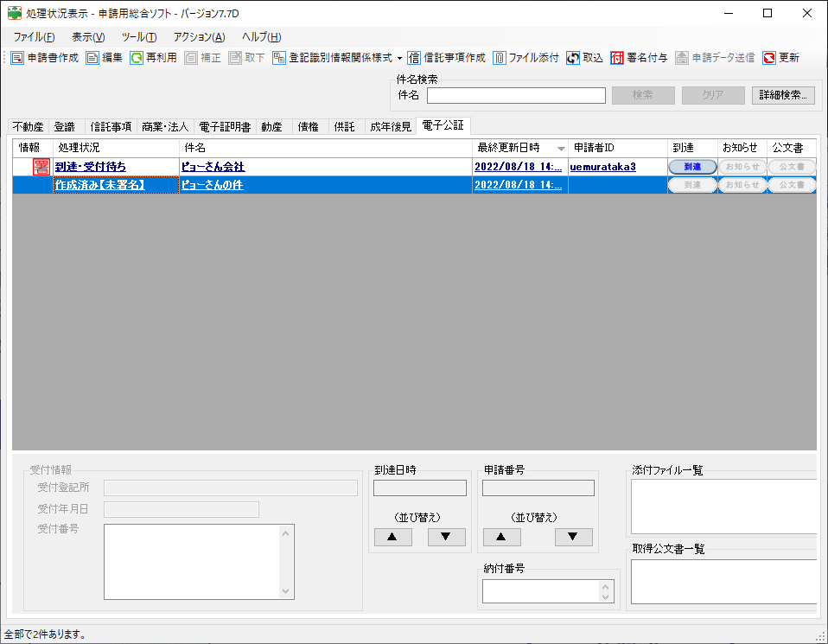Open the 到達・受付待ち status link
The image size is (828, 644).
click(90, 167)
